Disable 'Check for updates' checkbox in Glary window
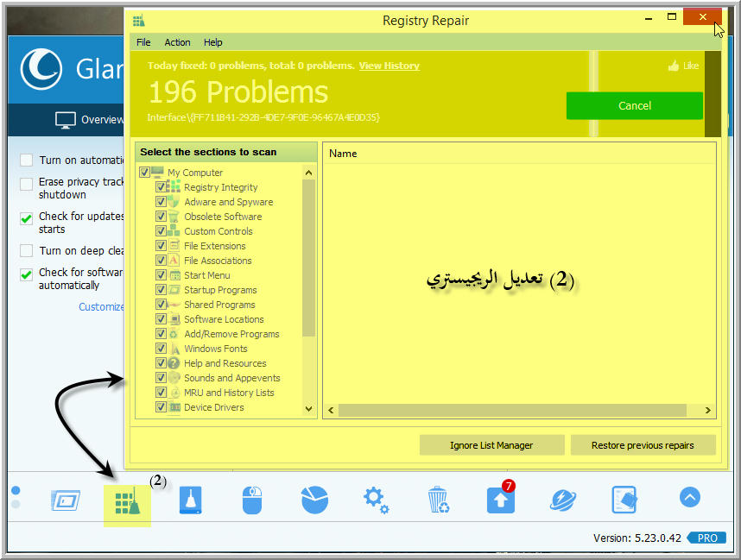The height and width of the screenshot is (560, 741). 27,218
